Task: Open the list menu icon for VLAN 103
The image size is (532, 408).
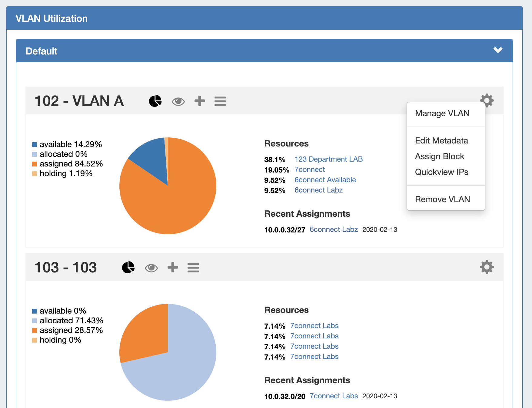Action: (193, 268)
